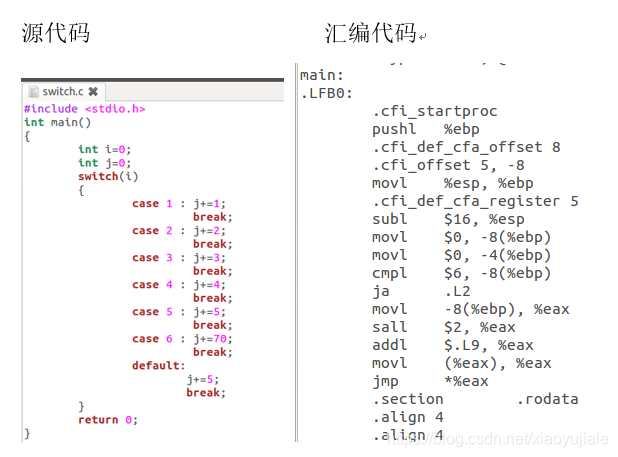Screen dimensions: 618x457
Task: Click the '.cfi_def_cfa_offset 8' line
Action: click(466, 148)
